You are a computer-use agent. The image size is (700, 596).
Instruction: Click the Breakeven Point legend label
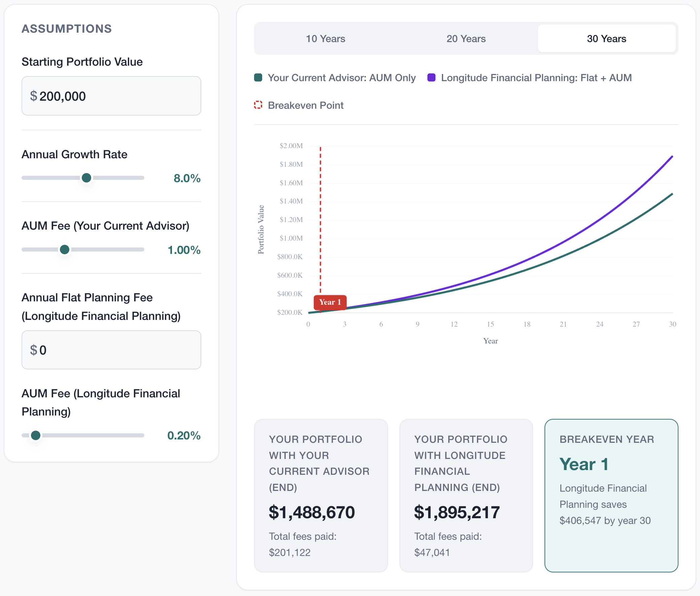click(x=306, y=105)
